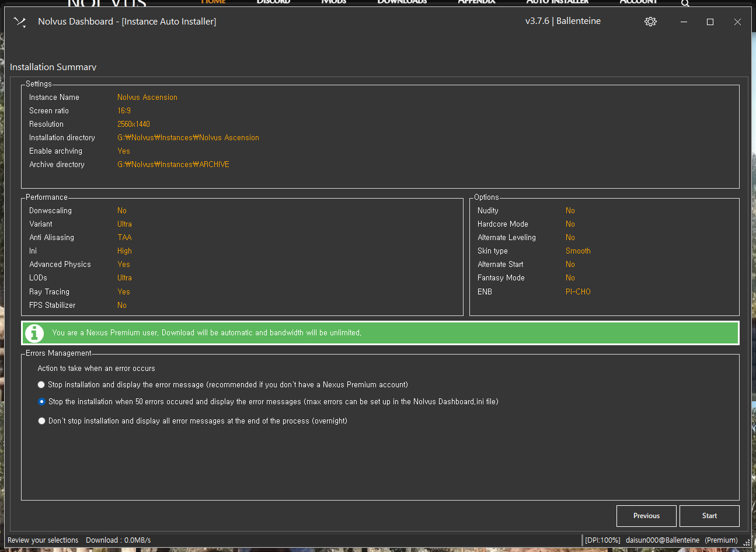Screen dimensions: 756x552
Task: Click the installation directory path for Nolvus Ascension
Action: pos(188,138)
